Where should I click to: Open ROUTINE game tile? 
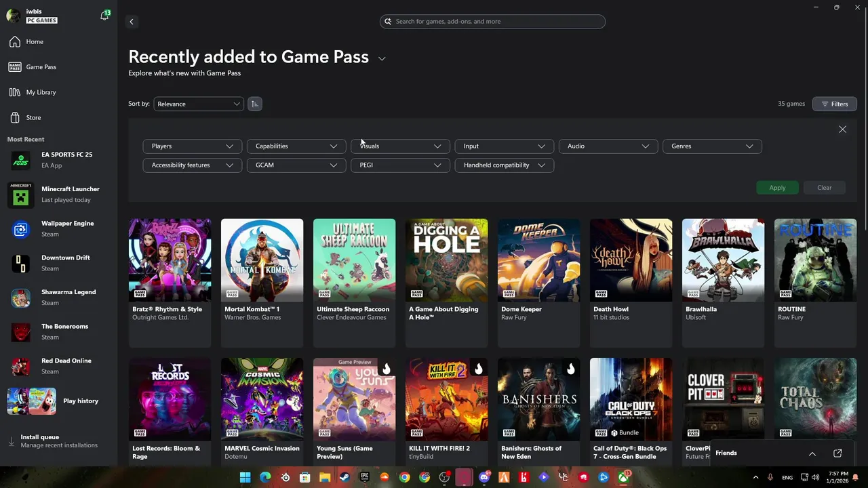815,283
